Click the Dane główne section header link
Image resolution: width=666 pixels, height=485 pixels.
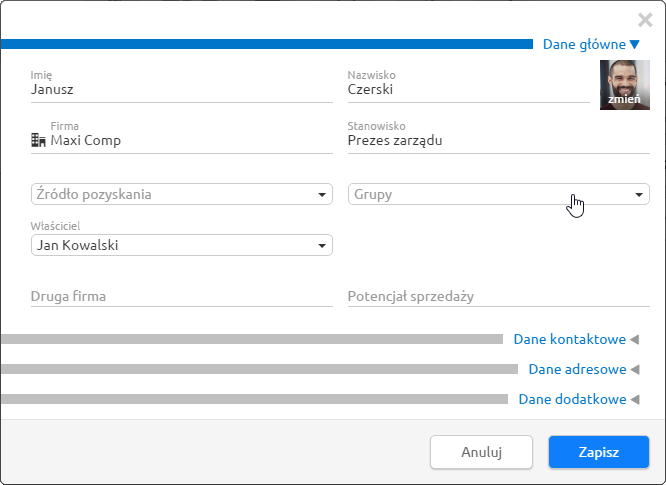pos(584,44)
